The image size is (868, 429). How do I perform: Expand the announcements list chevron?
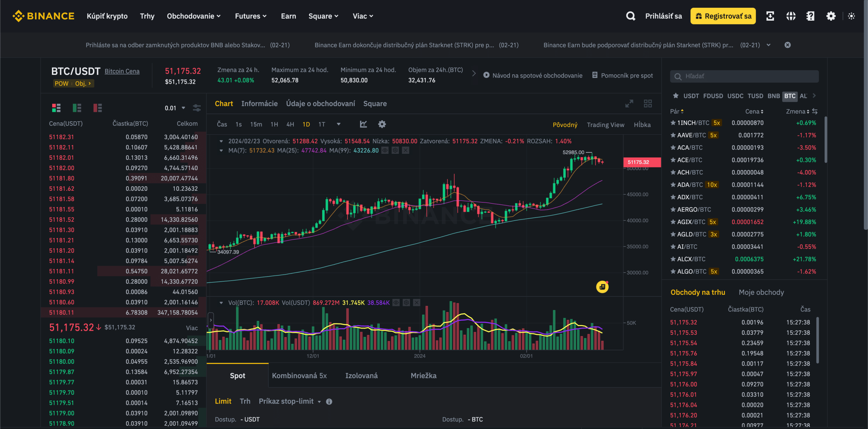pyautogui.click(x=769, y=45)
